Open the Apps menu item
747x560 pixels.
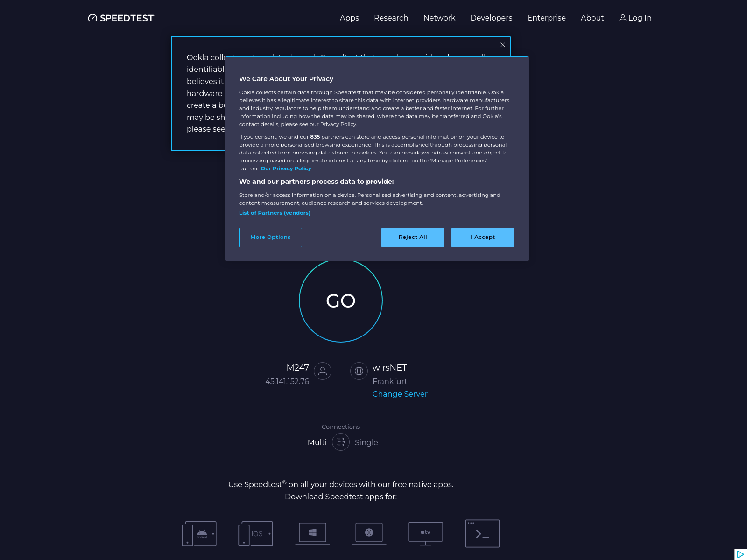[349, 18]
